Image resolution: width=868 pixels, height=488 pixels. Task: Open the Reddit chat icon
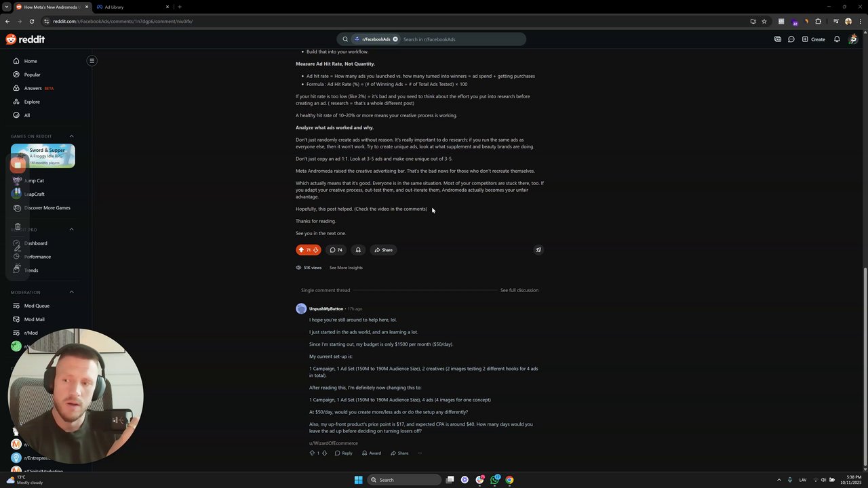point(791,39)
